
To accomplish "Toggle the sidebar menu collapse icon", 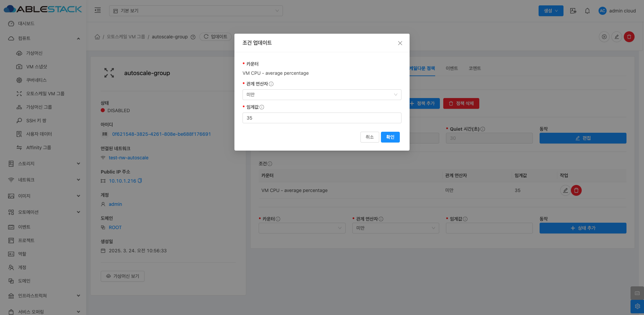I will pyautogui.click(x=98, y=10).
